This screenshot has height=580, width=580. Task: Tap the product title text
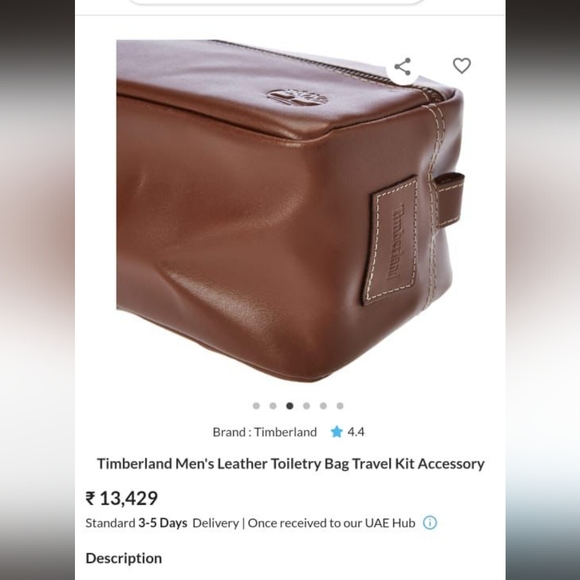click(291, 463)
